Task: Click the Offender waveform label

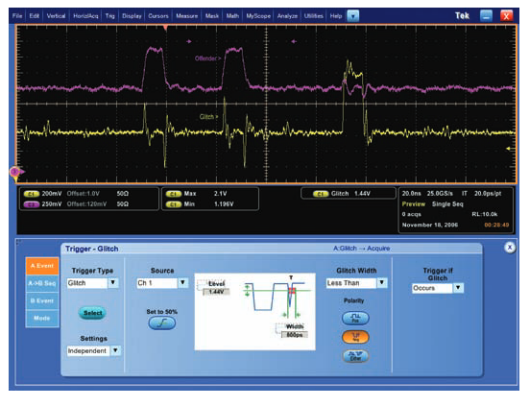Action: (x=208, y=59)
